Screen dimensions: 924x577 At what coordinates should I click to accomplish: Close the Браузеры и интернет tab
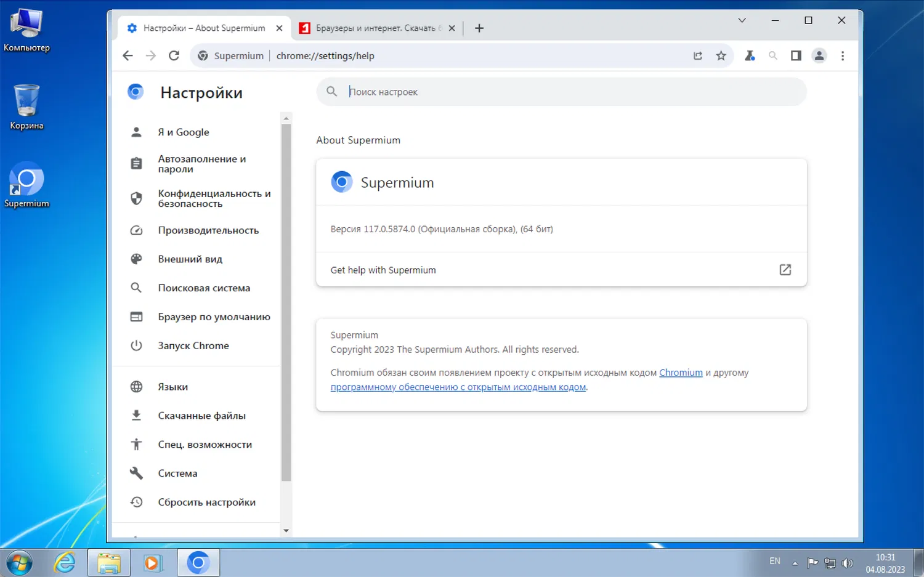pyautogui.click(x=452, y=28)
